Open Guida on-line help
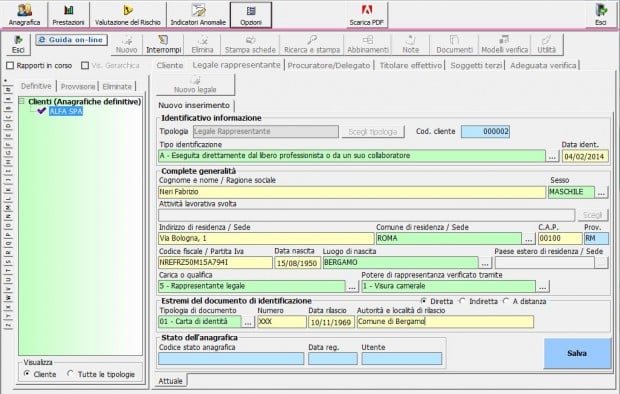 click(x=71, y=40)
